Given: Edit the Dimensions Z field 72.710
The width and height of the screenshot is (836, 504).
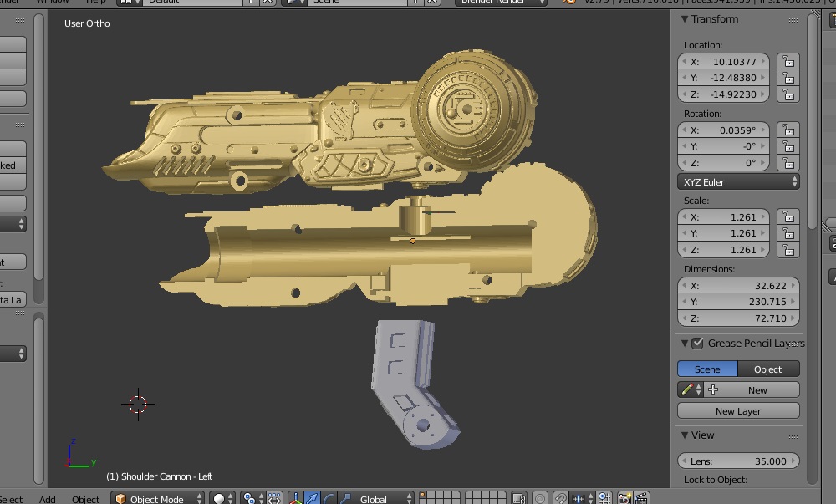Looking at the screenshot, I should [738, 318].
